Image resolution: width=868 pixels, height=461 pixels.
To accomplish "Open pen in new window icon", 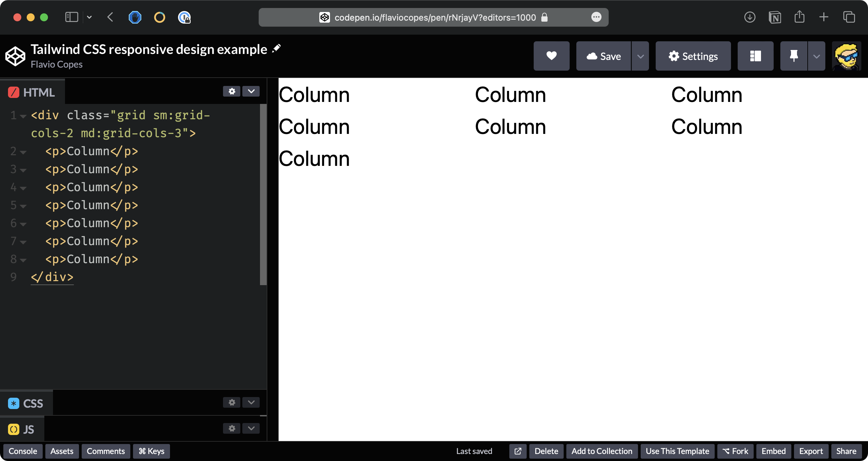I will pyautogui.click(x=518, y=451).
